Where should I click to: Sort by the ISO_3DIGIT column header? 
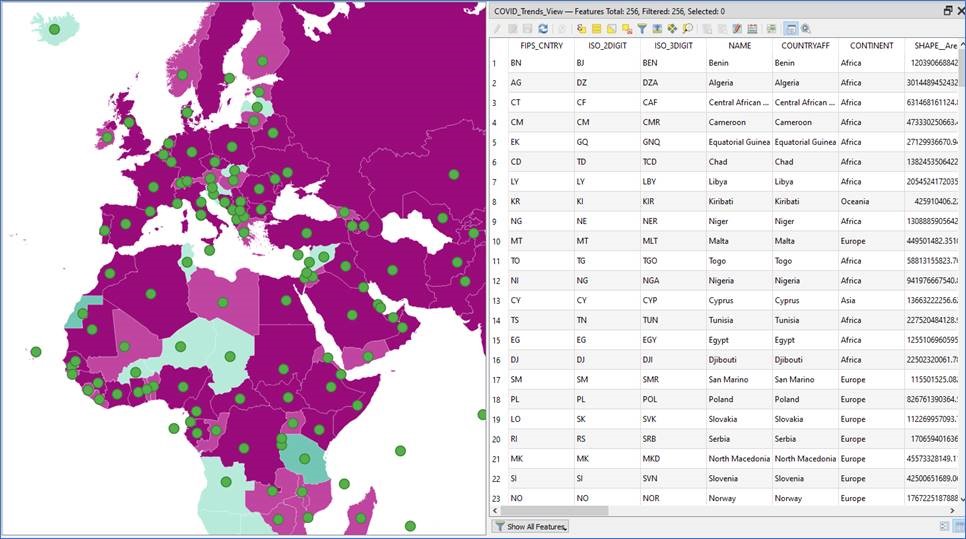[x=673, y=46]
